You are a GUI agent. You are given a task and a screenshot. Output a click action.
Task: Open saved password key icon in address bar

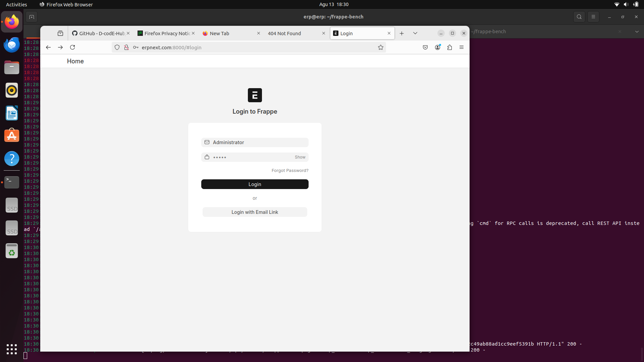tap(136, 47)
